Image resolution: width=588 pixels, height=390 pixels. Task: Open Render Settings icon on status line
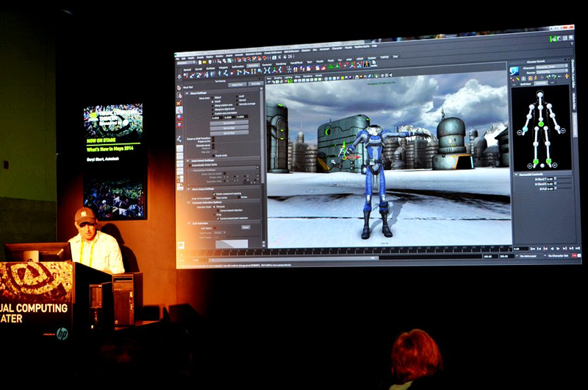point(290,57)
